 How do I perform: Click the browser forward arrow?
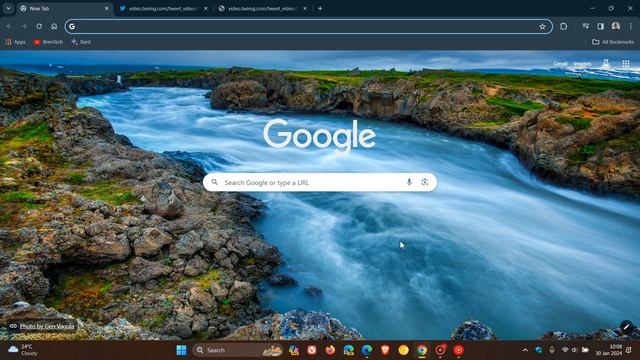(24, 27)
